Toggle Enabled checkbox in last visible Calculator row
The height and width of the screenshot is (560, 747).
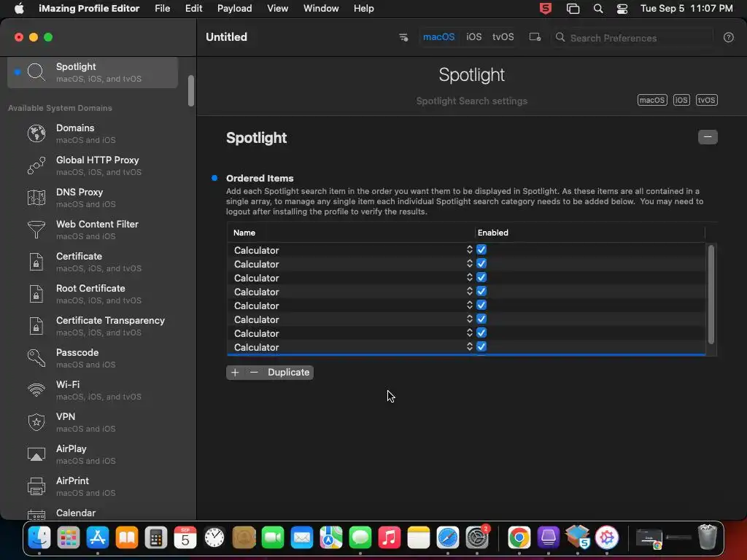[x=481, y=346]
